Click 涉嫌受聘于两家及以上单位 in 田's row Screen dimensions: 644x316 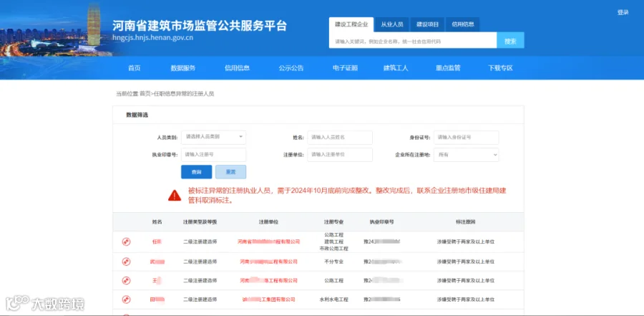click(466, 300)
